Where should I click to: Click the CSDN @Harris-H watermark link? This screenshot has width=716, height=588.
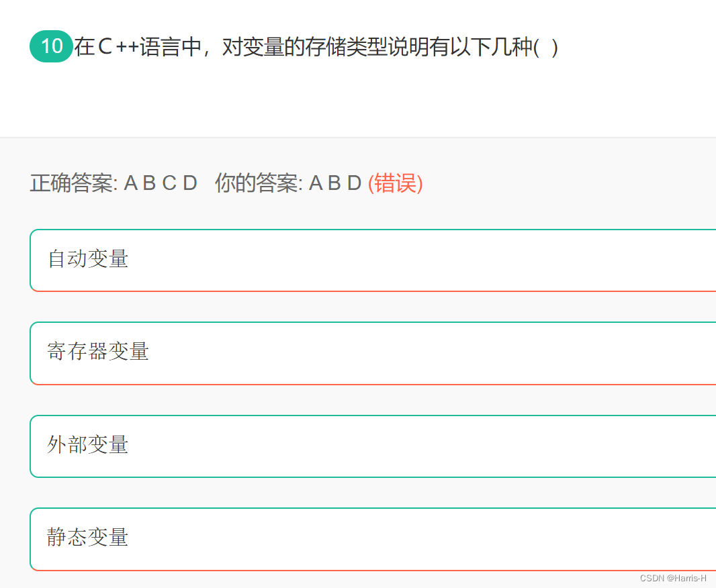[673, 578]
